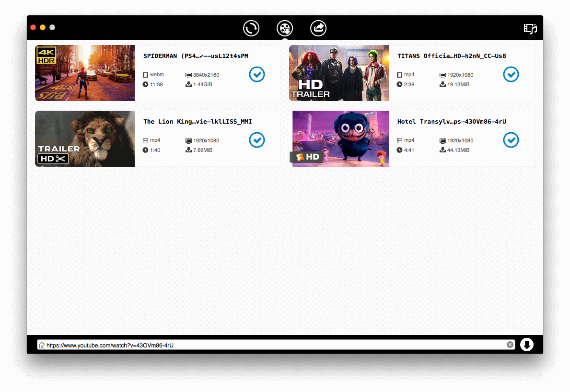This screenshot has height=392, width=570.
Task: Click the monitor icon in TITANS row
Action: [x=442, y=75]
